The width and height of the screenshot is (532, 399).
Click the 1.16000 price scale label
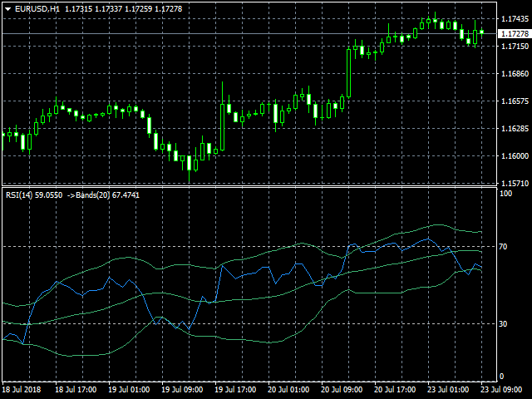tap(515, 156)
